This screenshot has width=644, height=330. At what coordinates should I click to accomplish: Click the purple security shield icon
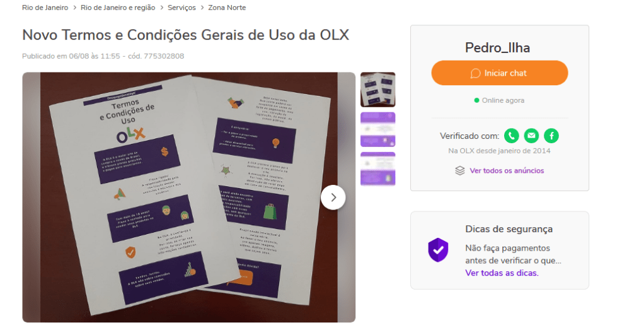(438, 250)
